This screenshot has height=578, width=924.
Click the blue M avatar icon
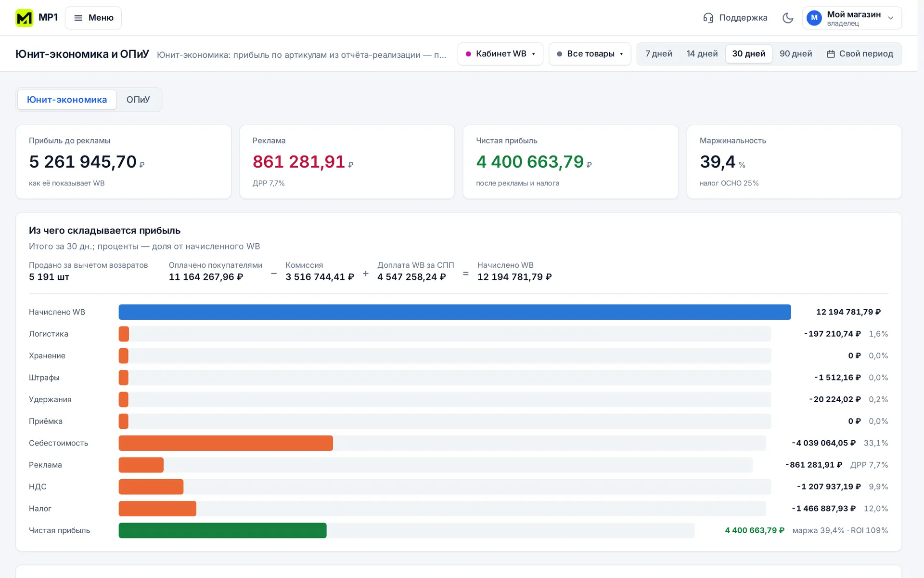(814, 18)
